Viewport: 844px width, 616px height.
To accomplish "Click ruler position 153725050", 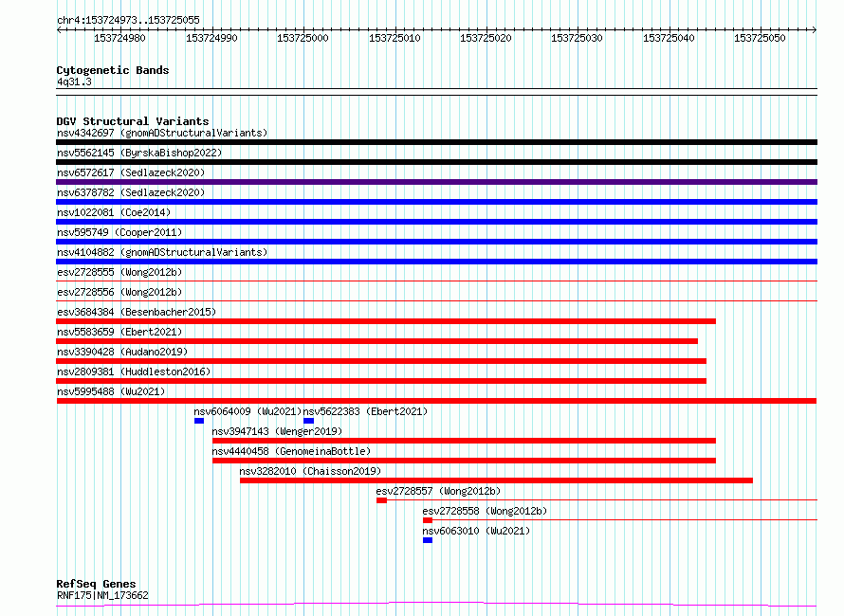I will pos(760,38).
